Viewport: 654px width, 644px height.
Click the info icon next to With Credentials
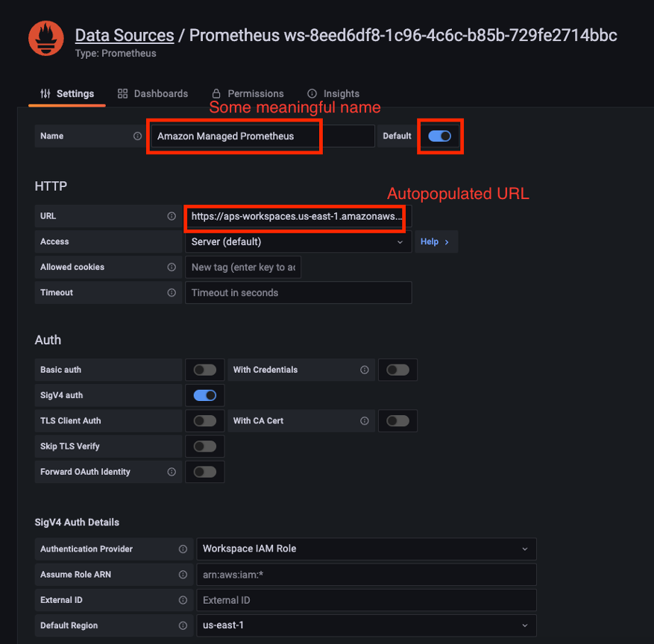(x=365, y=370)
